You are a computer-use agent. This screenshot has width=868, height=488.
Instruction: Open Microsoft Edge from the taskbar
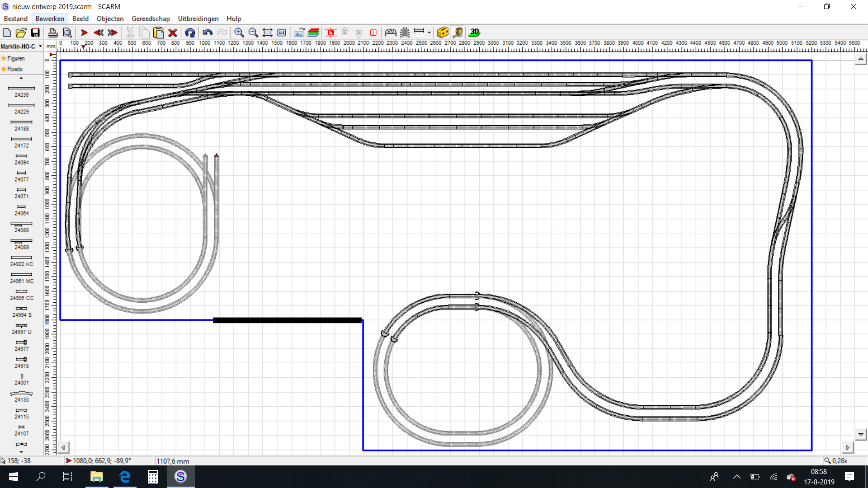click(125, 477)
